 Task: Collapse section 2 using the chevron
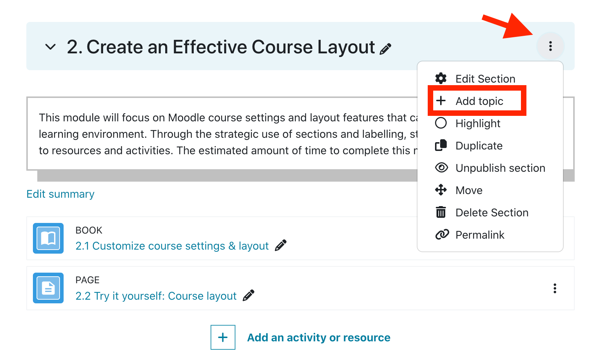tap(50, 47)
